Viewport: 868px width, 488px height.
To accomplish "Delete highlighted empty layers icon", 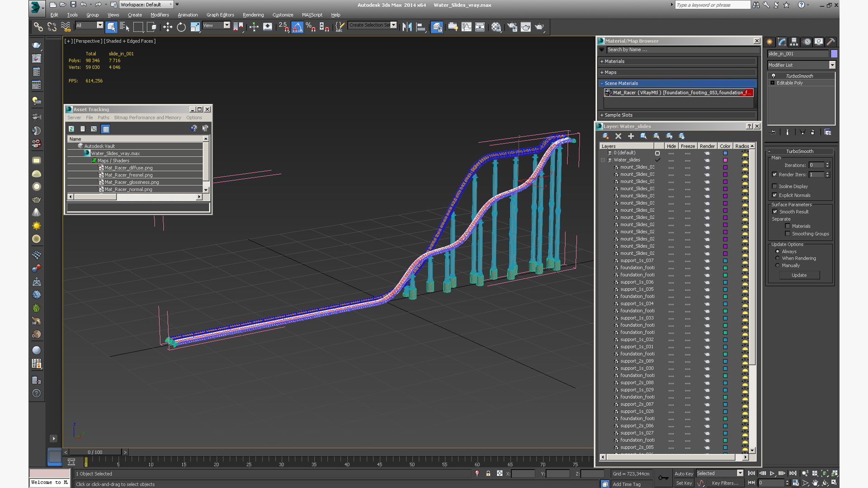I will coord(618,136).
